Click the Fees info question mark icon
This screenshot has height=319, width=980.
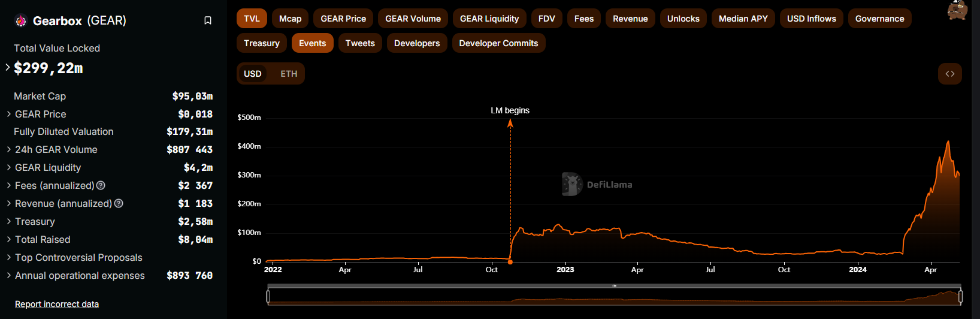point(101,186)
